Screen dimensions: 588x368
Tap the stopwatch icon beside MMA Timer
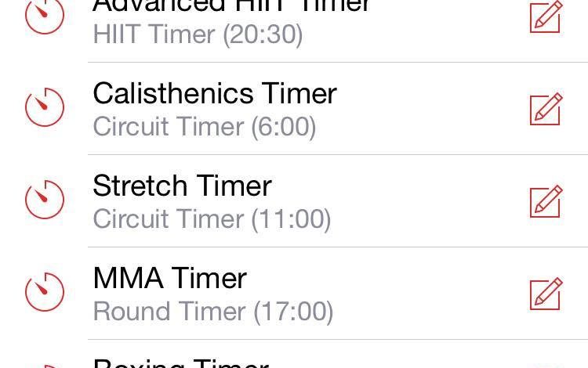[x=45, y=292]
